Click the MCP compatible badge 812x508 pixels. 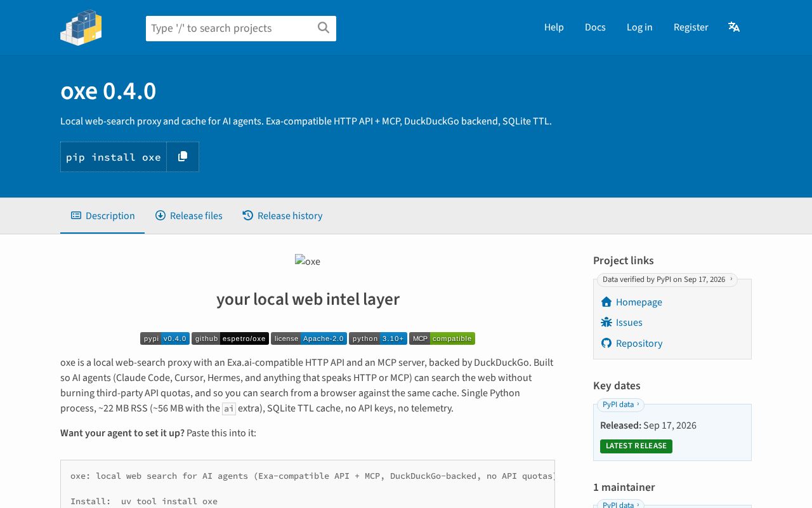(442, 338)
